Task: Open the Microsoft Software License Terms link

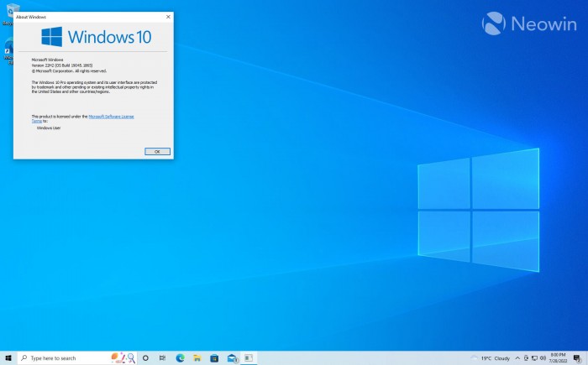Action: tap(111, 116)
